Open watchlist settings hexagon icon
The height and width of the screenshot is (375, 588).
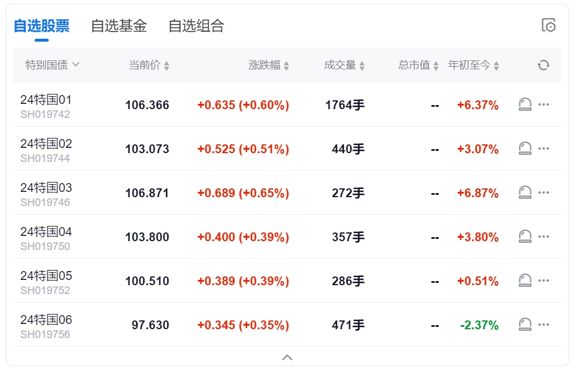point(548,25)
